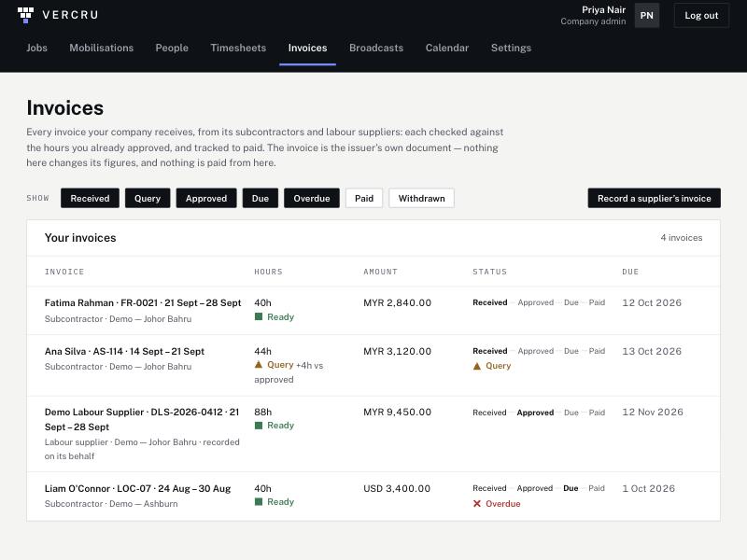Enable the Withdrawn filter chip
The height and width of the screenshot is (560, 747).
click(422, 198)
